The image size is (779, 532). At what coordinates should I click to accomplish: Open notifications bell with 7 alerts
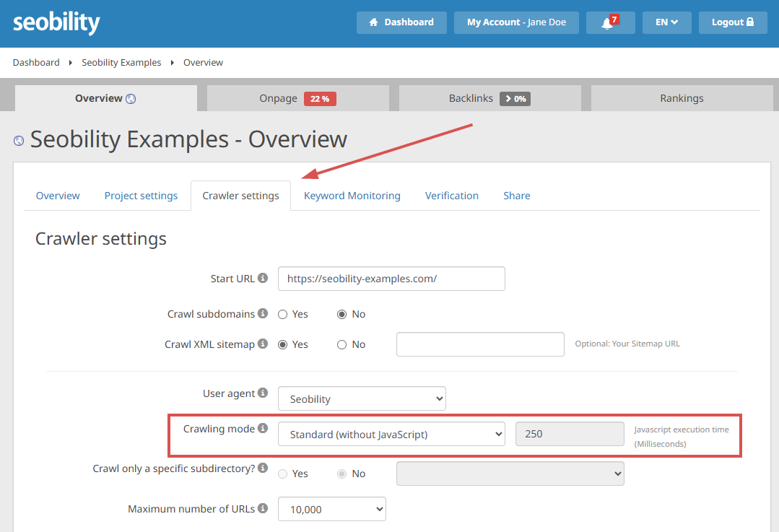tap(610, 22)
